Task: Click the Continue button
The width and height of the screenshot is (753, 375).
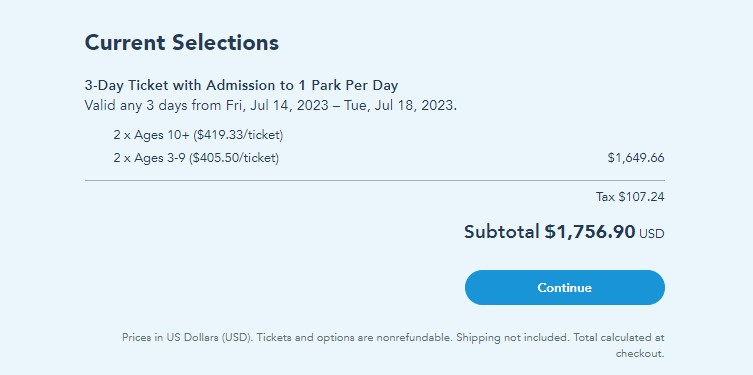Action: point(564,288)
